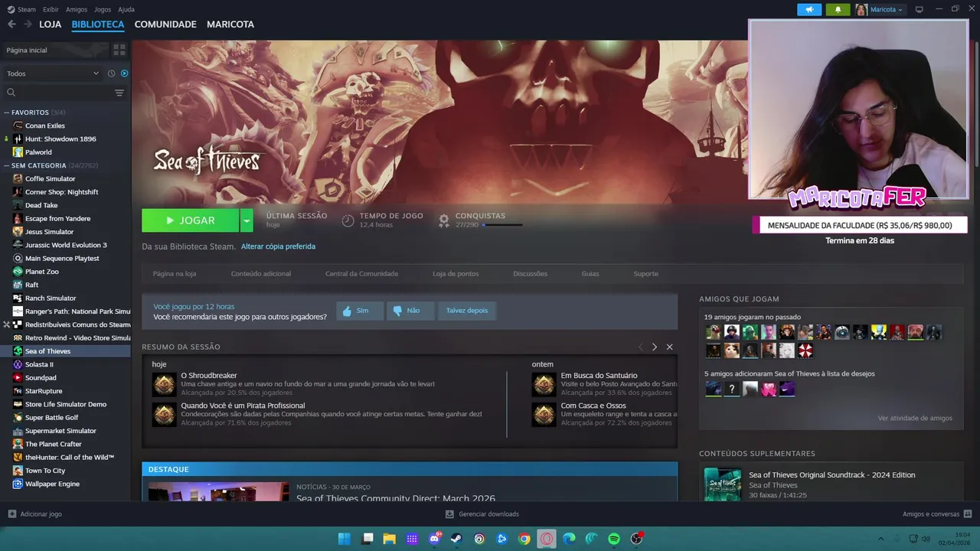The height and width of the screenshot is (551, 980).
Task: Click Talvez depois button
Action: coord(467,311)
